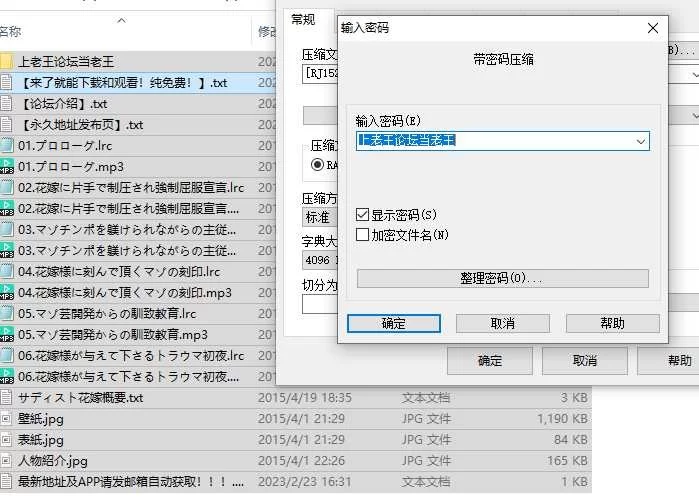This screenshot has height=499, width=699.
Task: Click the file icon of 01.プロローグ.lrc
Action: click(6, 145)
